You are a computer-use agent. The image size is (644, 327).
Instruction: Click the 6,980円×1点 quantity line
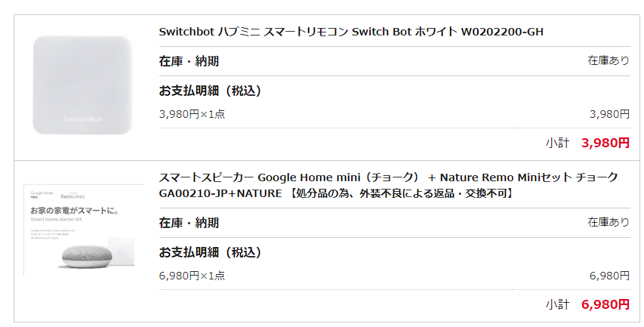[192, 276]
